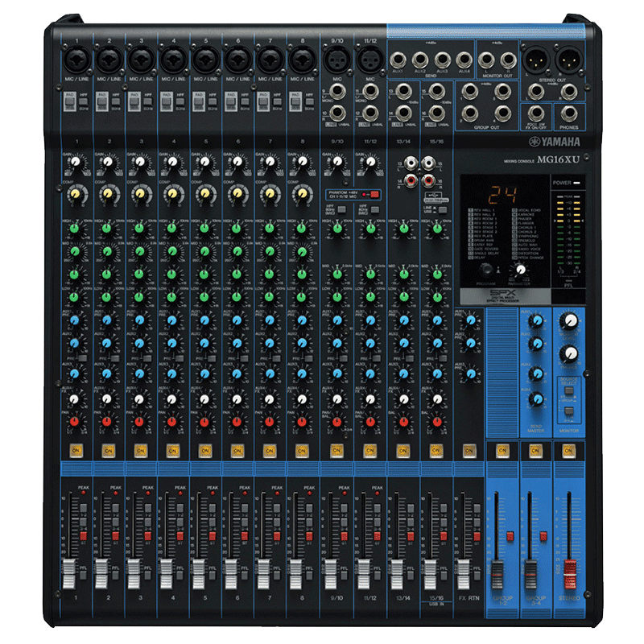Click channel 4 red ST assign button
The image size is (644, 644).
[180, 535]
